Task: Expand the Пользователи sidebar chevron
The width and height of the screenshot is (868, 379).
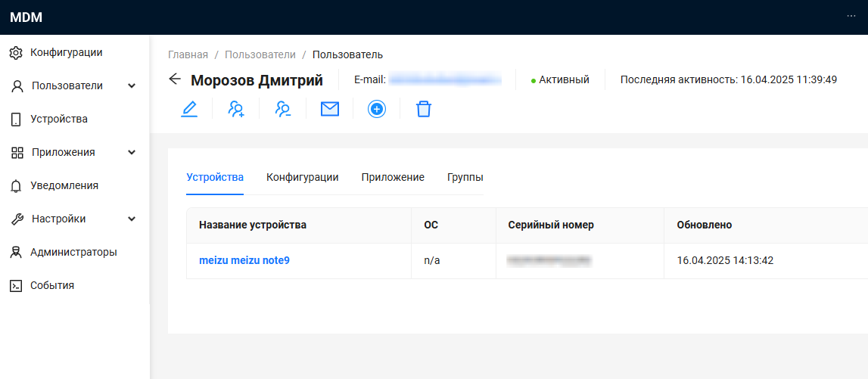Action: pos(132,86)
